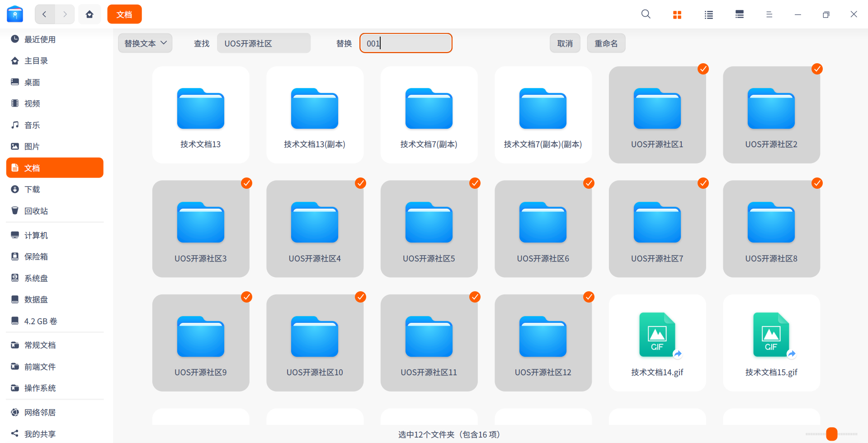This screenshot has width=868, height=443.
Task: Uncheck the UOS开源社区6 folder checkmark
Action: click(589, 183)
